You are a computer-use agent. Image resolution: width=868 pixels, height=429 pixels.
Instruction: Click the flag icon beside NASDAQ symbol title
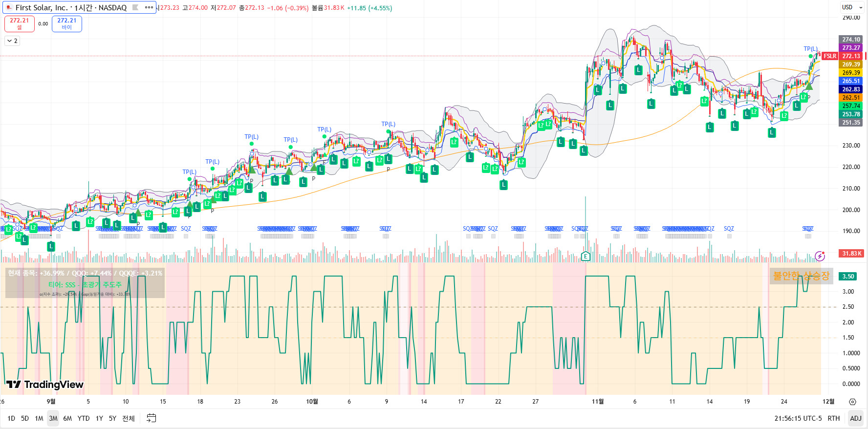[x=135, y=7]
